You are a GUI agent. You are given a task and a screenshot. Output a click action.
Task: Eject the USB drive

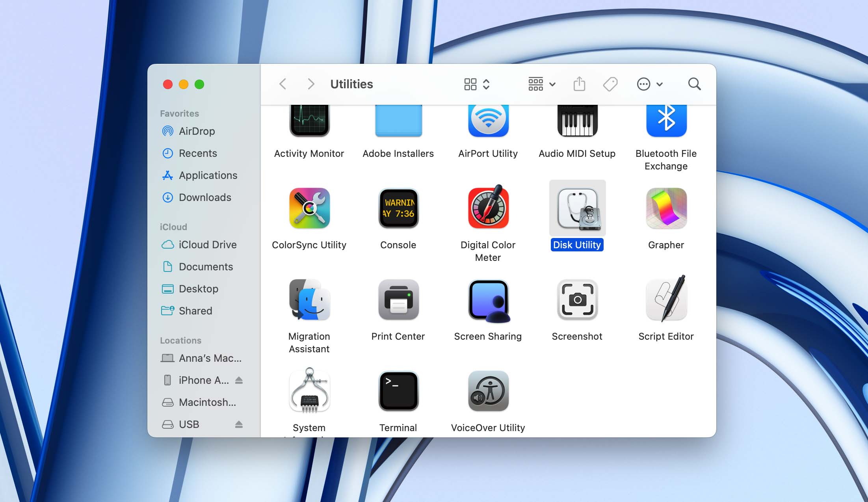pos(239,424)
